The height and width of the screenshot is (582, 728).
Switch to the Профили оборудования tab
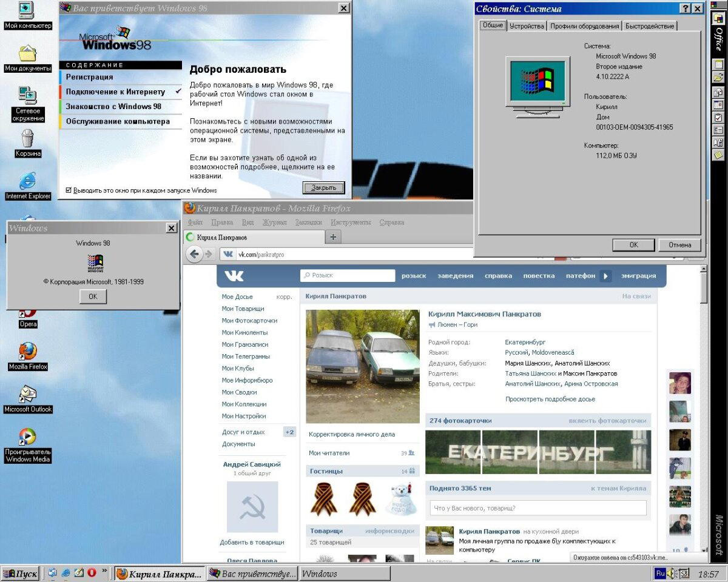(585, 26)
